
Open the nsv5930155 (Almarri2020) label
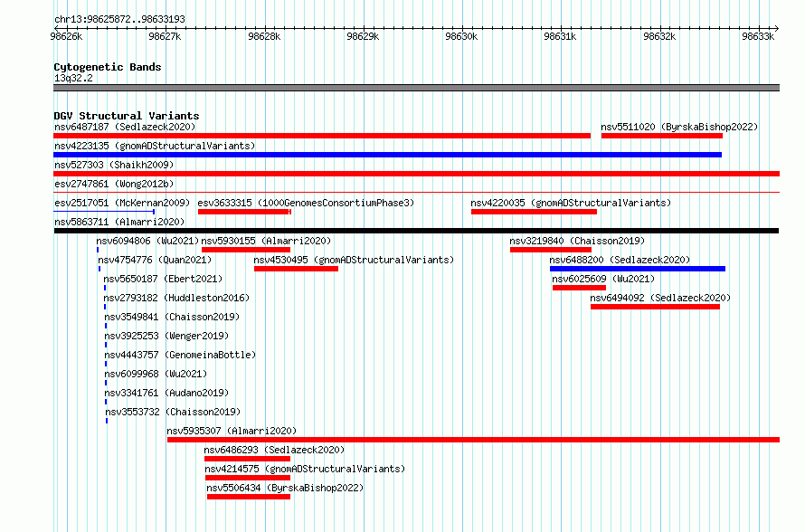(x=266, y=241)
